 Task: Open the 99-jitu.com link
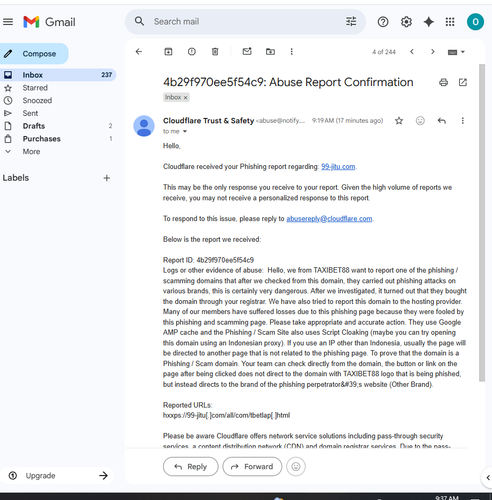click(338, 167)
